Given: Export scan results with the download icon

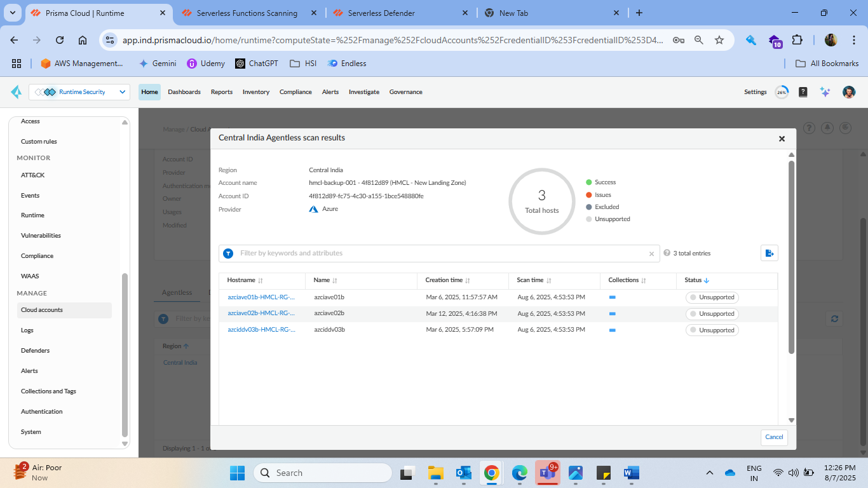Looking at the screenshot, I should (769, 253).
